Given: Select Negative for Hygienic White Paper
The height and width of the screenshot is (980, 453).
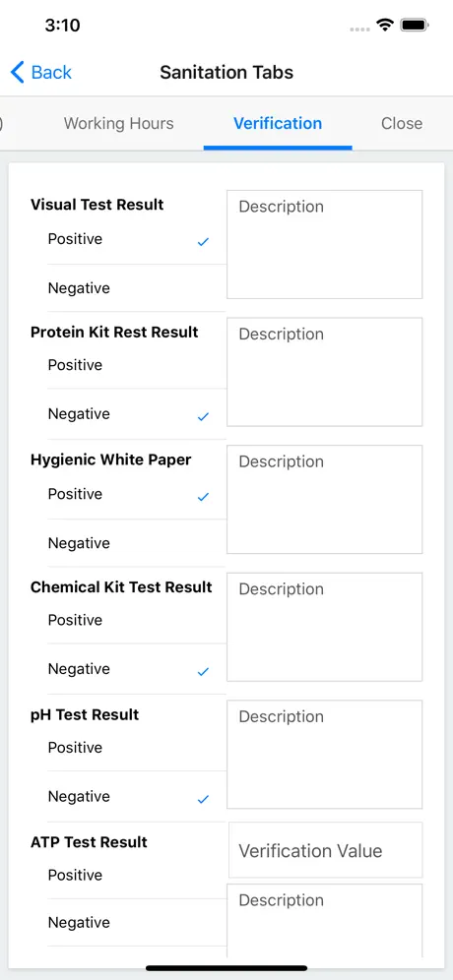Looking at the screenshot, I should 137,543.
